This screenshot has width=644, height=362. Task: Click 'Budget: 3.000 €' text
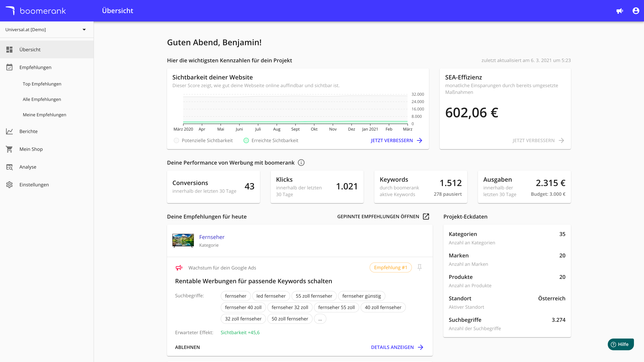coord(548,194)
